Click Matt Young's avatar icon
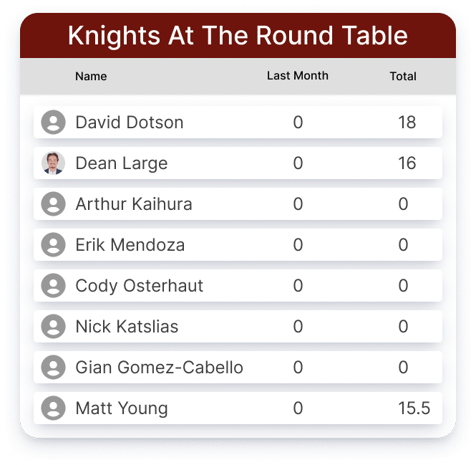 point(53,408)
